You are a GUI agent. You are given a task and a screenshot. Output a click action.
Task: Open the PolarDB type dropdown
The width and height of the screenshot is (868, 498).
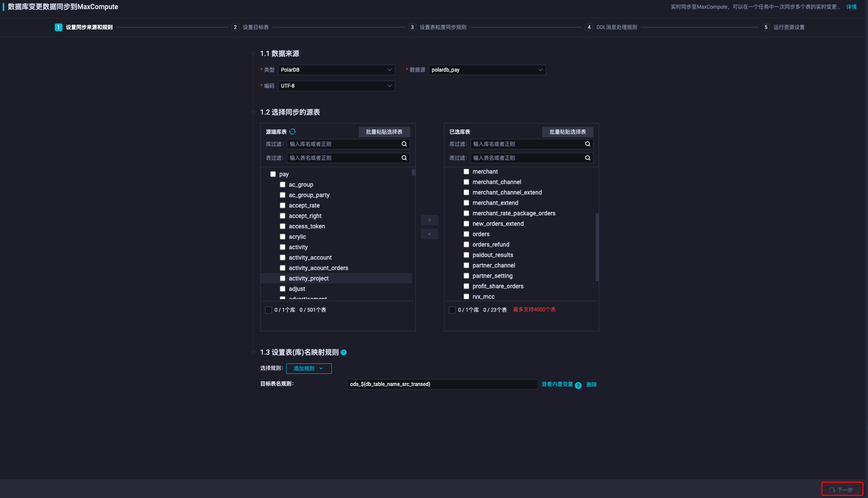336,70
